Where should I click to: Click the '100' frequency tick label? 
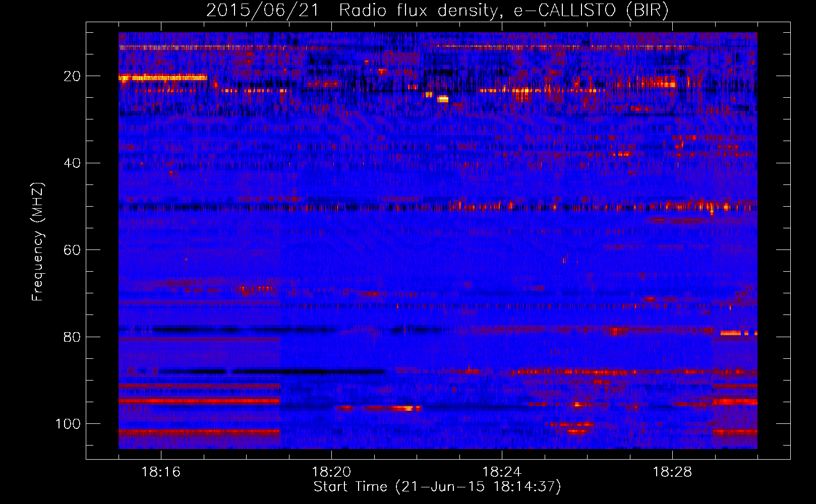click(x=68, y=424)
